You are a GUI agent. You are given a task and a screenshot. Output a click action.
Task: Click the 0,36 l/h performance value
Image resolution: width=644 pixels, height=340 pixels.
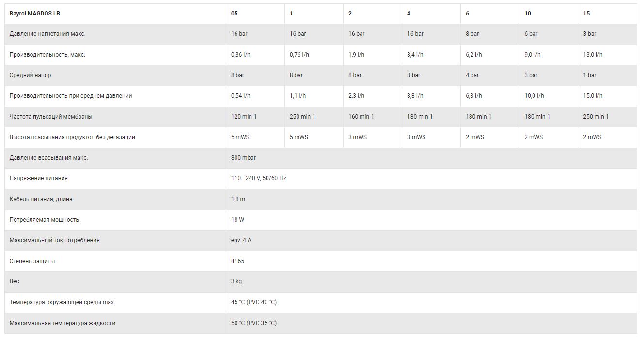241,55
